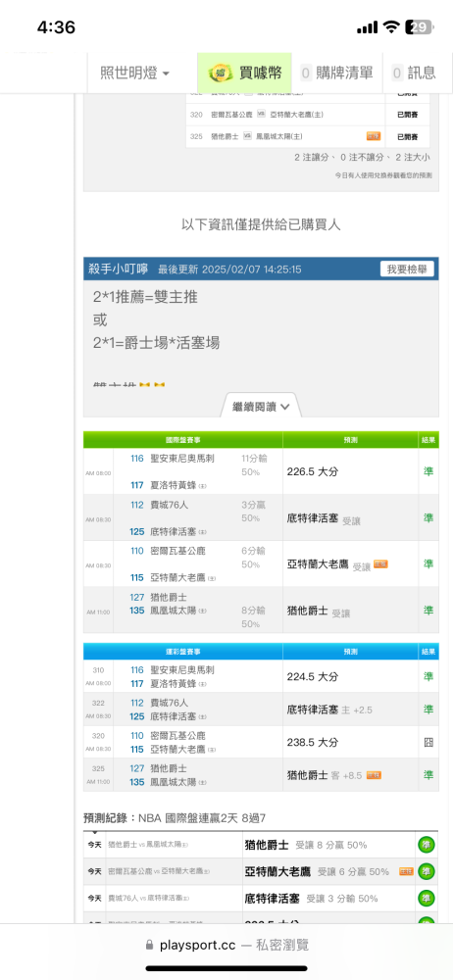The width and height of the screenshot is (453, 980).
Task: Click green 準 circle for 底特律活塞 record
Action: pyautogui.click(x=427, y=898)
